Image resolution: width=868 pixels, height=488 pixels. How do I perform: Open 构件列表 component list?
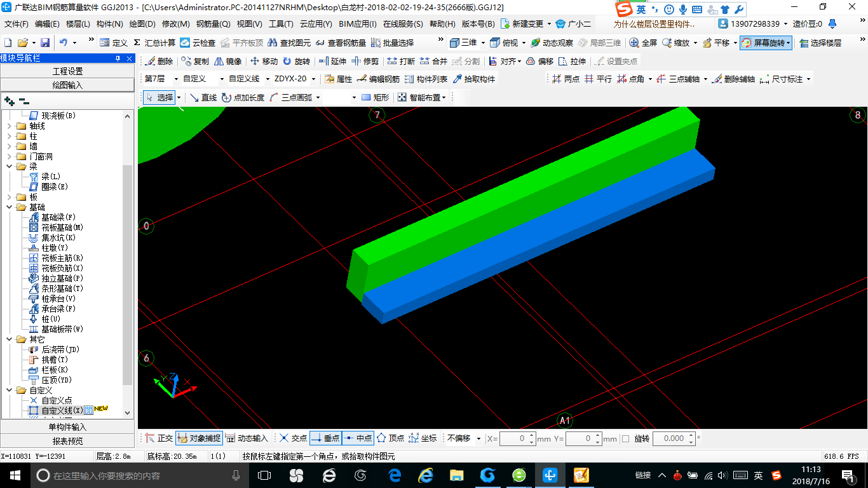click(x=426, y=79)
